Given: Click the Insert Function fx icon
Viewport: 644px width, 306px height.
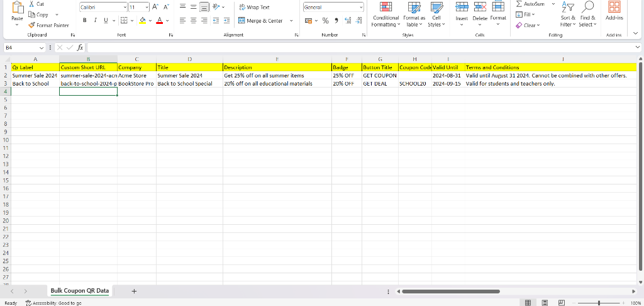Looking at the screenshot, I should pyautogui.click(x=80, y=48).
